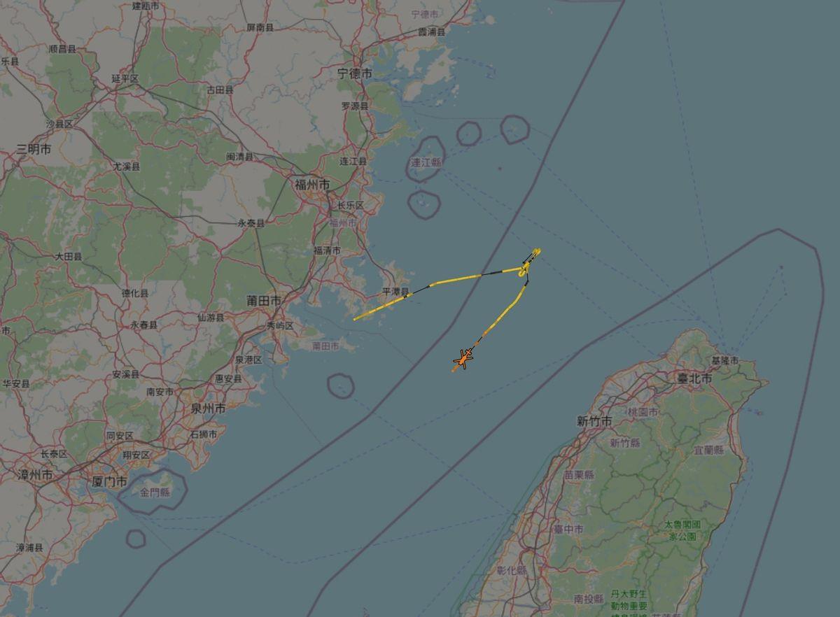Click the 平潭县 label near the track
The height and width of the screenshot is (617, 840).
pos(395,291)
